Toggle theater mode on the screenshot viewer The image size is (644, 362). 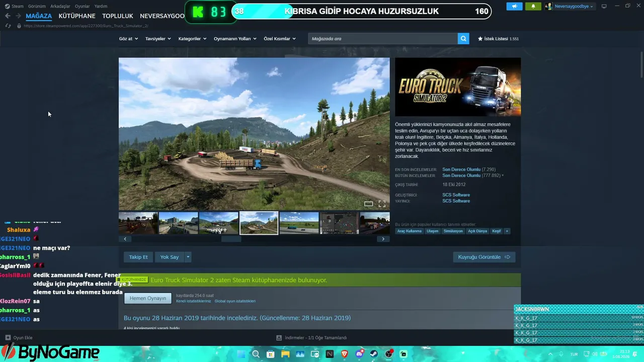click(x=368, y=204)
